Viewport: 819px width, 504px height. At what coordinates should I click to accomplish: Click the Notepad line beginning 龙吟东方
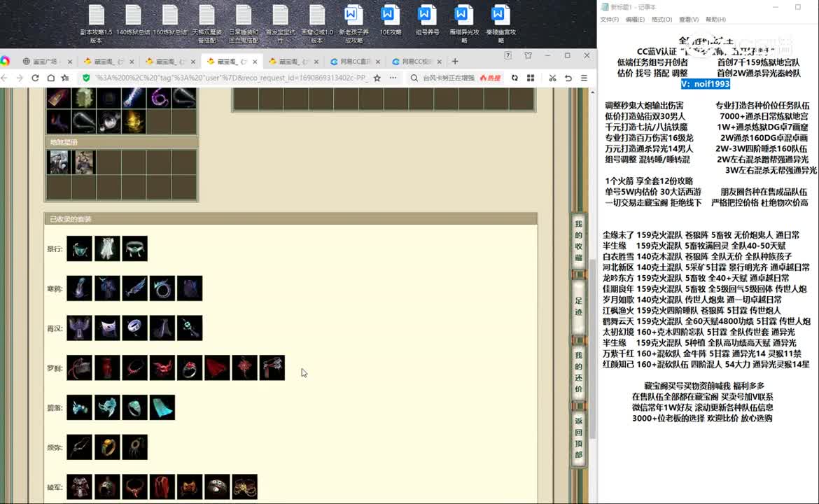coord(695,279)
